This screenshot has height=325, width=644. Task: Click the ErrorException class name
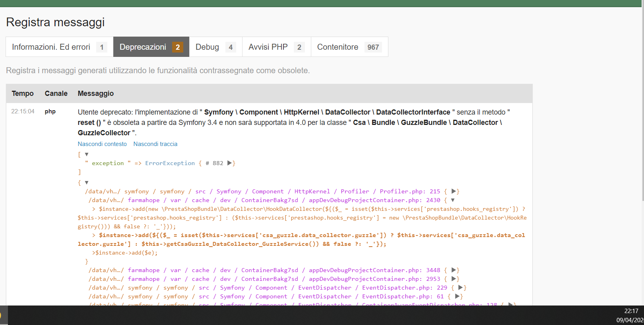coord(170,163)
